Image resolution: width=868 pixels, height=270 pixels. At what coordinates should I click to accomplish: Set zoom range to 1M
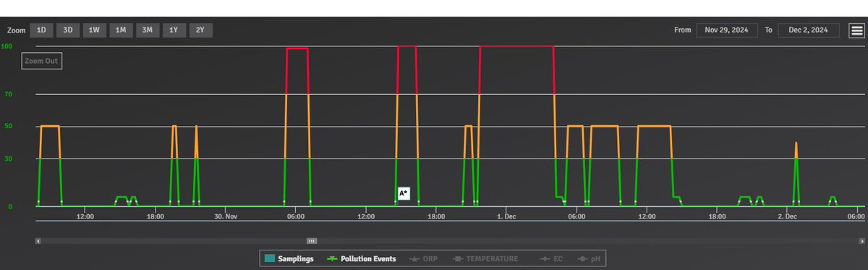pos(120,30)
